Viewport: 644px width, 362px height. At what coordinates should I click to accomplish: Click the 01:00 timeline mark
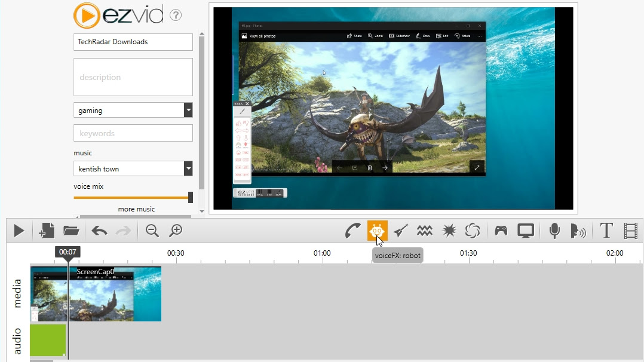pyautogui.click(x=322, y=253)
